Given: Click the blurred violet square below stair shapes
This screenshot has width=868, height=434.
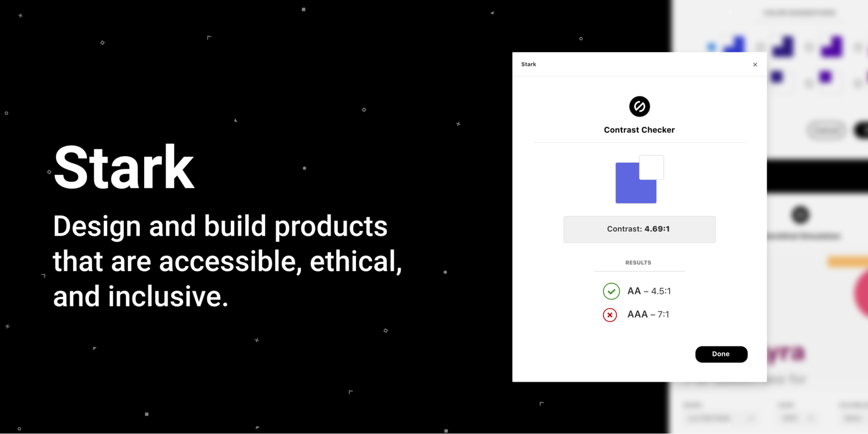Looking at the screenshot, I should click(825, 77).
